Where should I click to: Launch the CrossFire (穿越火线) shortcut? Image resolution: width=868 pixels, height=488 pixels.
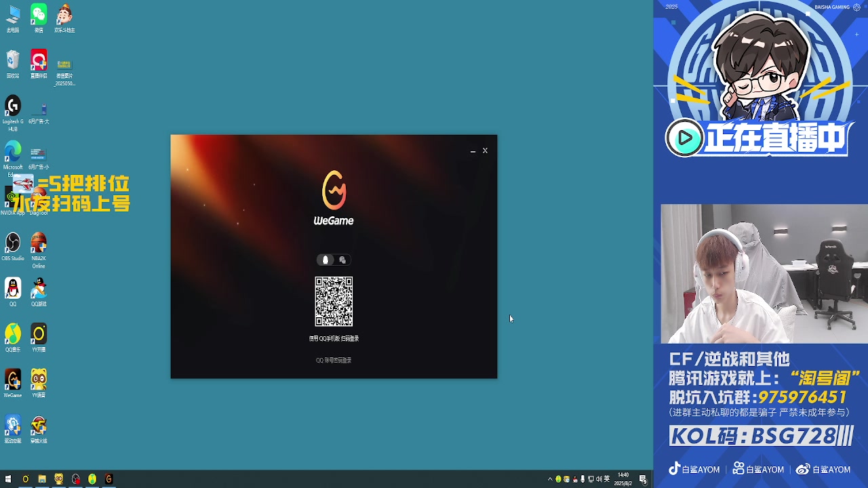pos(39,428)
